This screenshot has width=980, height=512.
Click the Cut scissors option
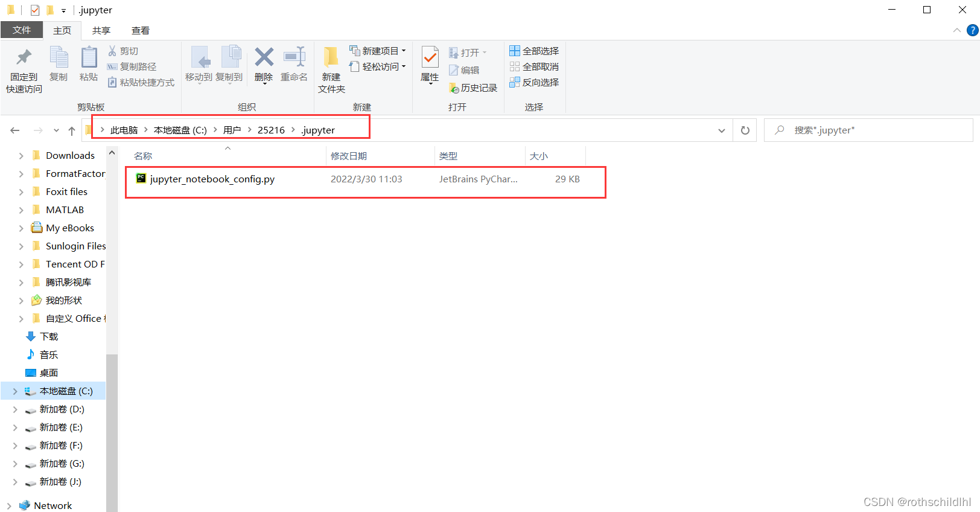[x=123, y=51]
